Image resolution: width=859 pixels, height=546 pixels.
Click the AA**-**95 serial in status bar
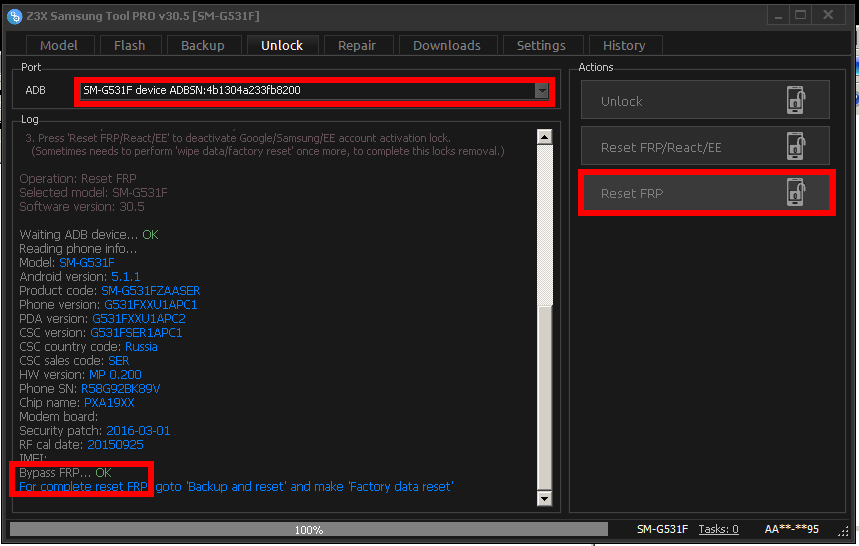(792, 529)
